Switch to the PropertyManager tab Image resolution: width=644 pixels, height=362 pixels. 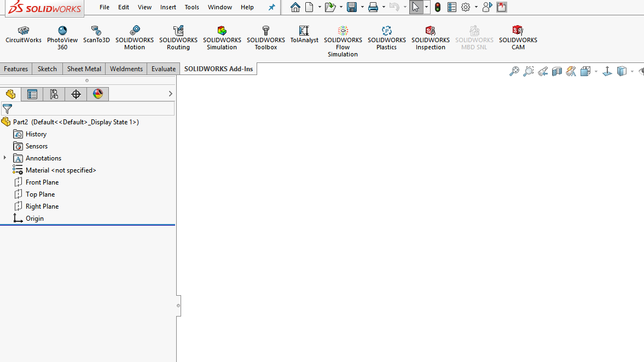[x=32, y=94]
